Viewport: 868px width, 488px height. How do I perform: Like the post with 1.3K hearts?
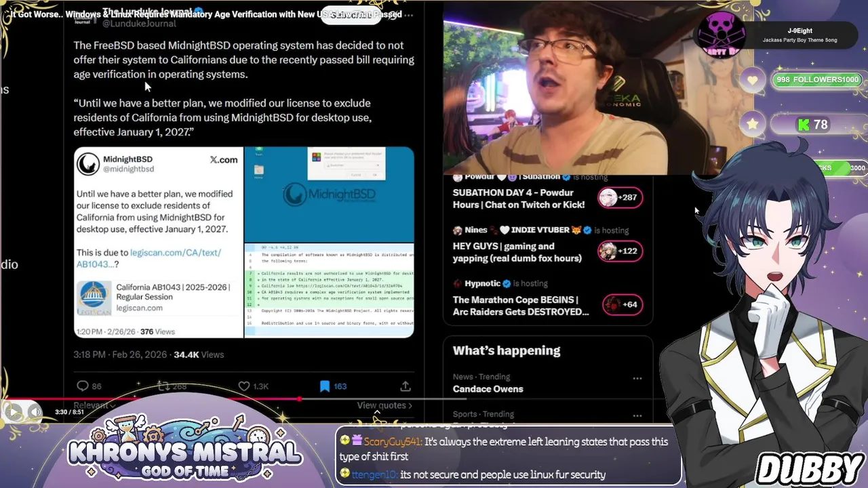244,386
